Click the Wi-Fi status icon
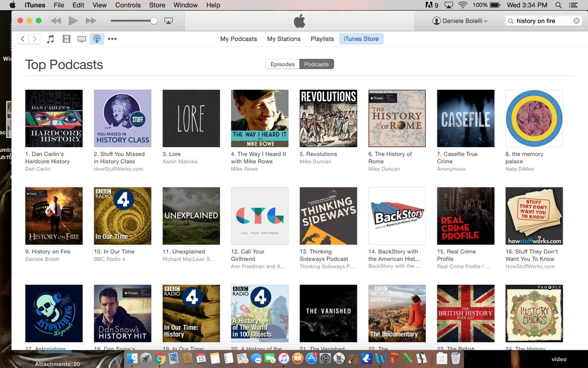 click(x=463, y=5)
